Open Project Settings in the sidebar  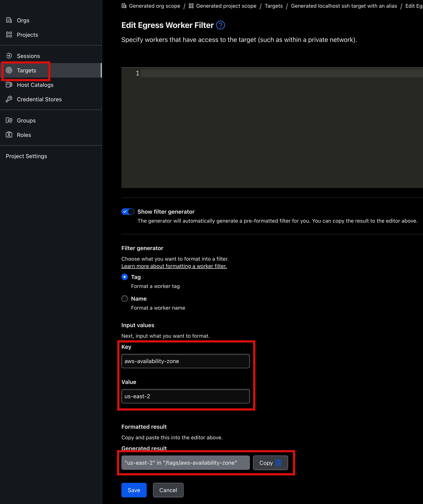point(26,156)
